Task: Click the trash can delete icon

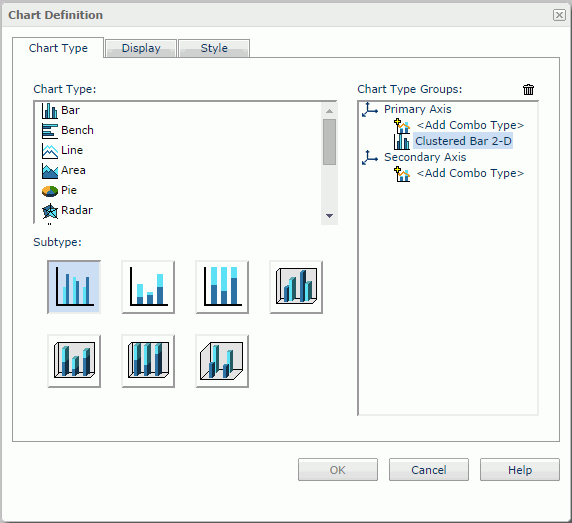Action: click(x=528, y=89)
